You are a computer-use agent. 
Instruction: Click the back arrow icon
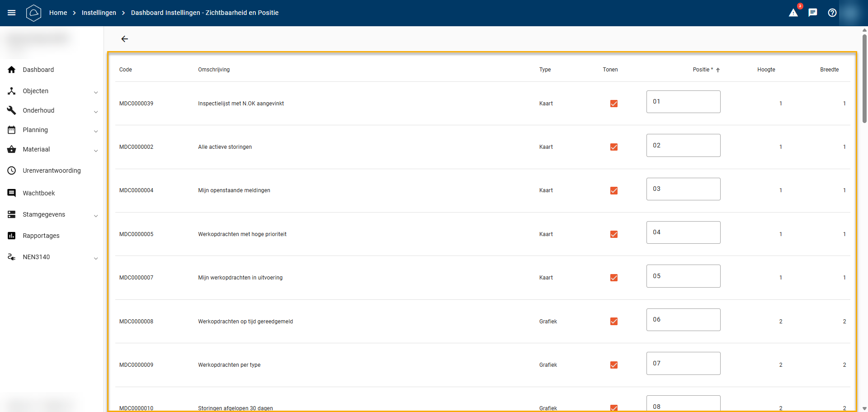pos(125,39)
